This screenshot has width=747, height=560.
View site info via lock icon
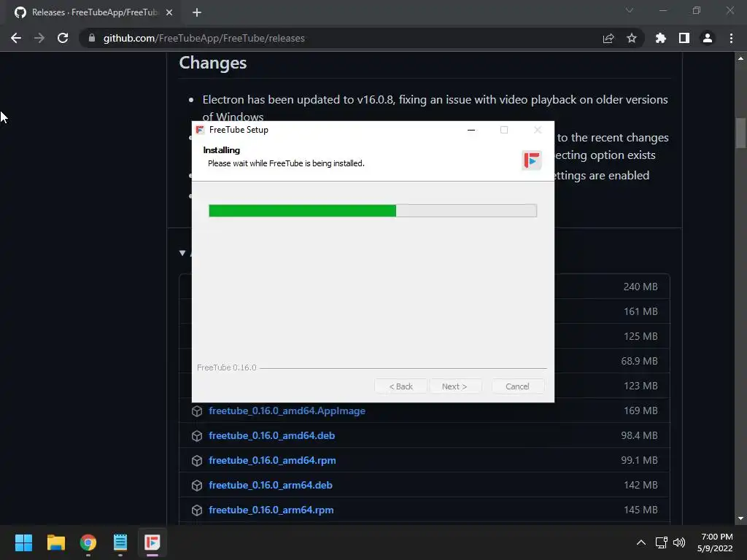[x=92, y=38]
